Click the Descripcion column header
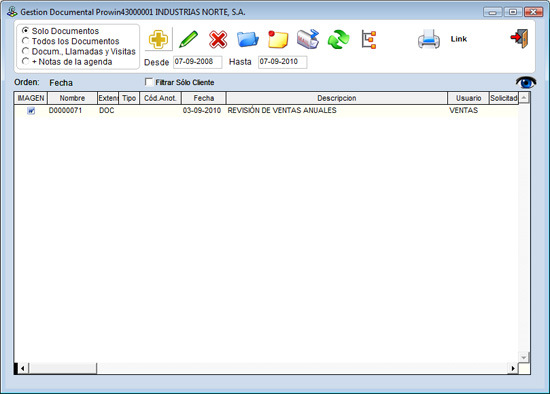550x394 pixels. (x=337, y=98)
